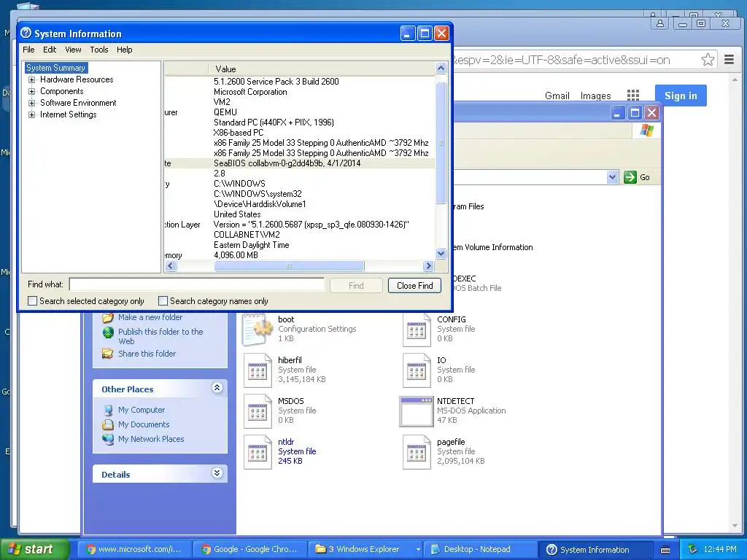Screen dimensions: 747x560
Task: Click the horizontal scrollbar thumb
Action: 289,266
